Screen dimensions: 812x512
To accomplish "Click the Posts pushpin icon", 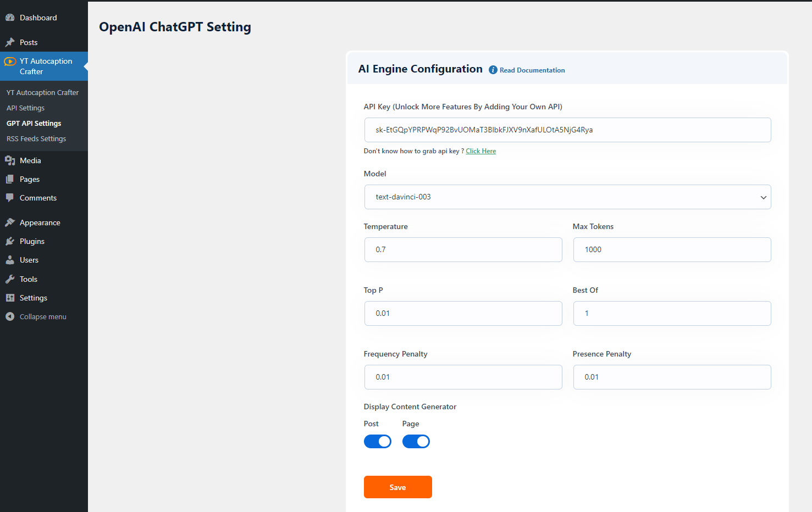I will (10, 42).
